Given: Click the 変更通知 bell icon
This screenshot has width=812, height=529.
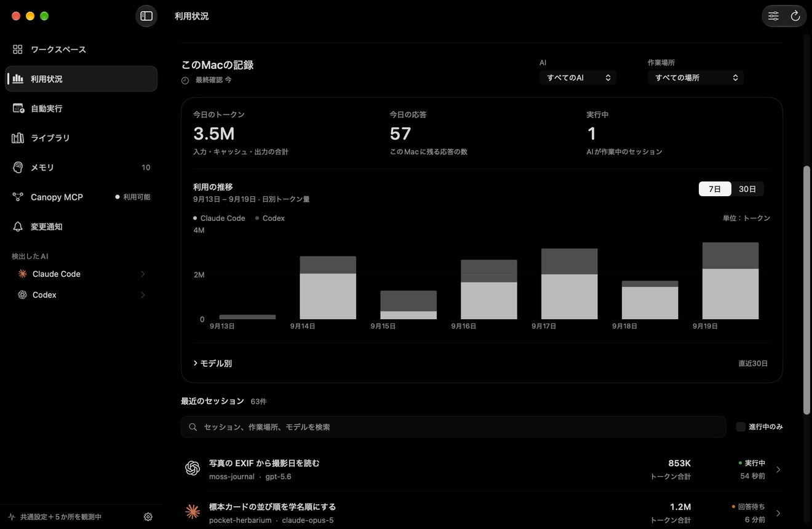Looking at the screenshot, I should coord(18,226).
